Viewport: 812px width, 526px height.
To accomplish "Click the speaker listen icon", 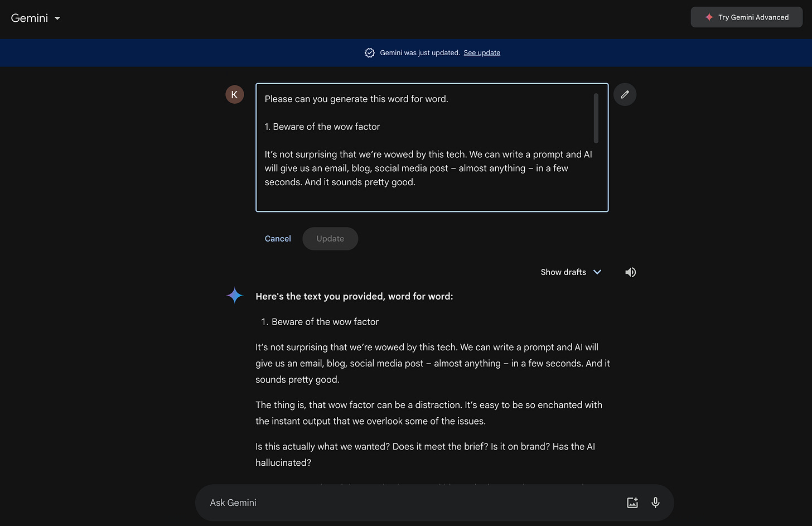I will pos(630,272).
